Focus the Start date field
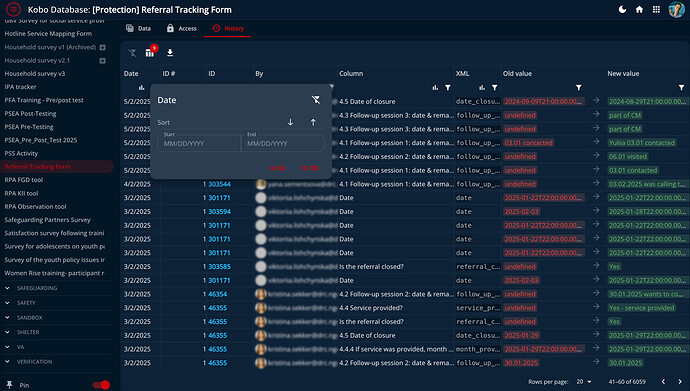Image resolution: width=690 pixels, height=391 pixels. [x=199, y=143]
